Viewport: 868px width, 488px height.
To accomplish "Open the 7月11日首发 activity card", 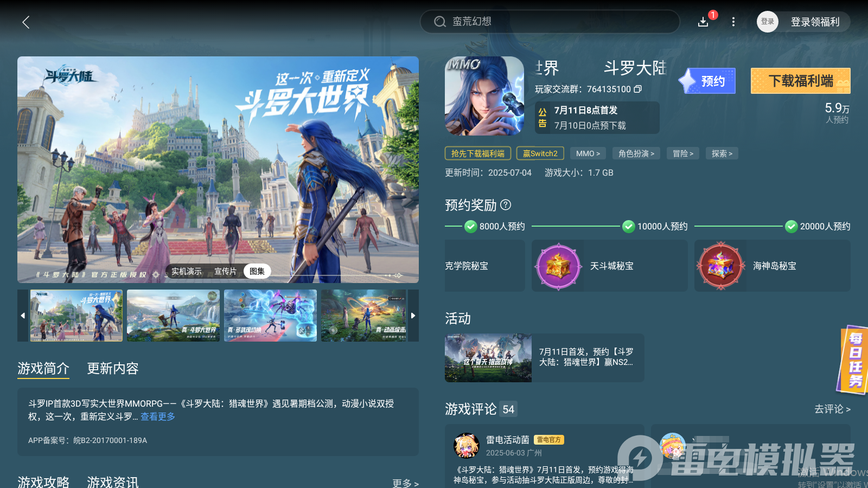I will (x=545, y=358).
